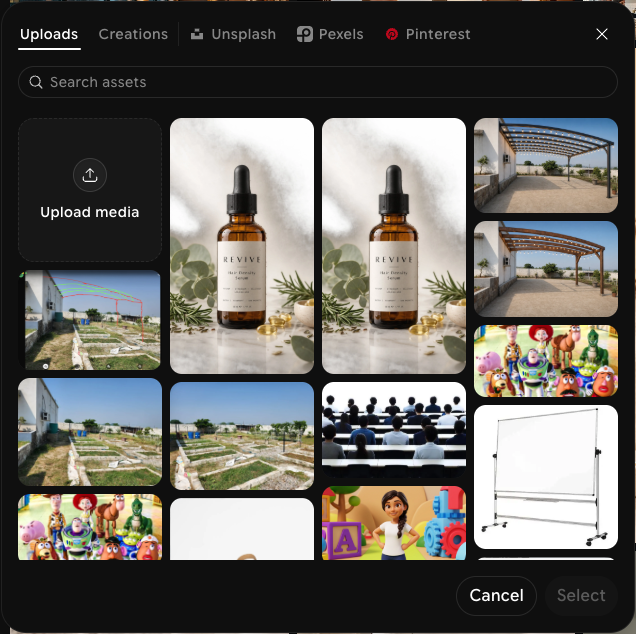636x634 pixels.
Task: Click the upload arrow icon
Action: (x=90, y=175)
